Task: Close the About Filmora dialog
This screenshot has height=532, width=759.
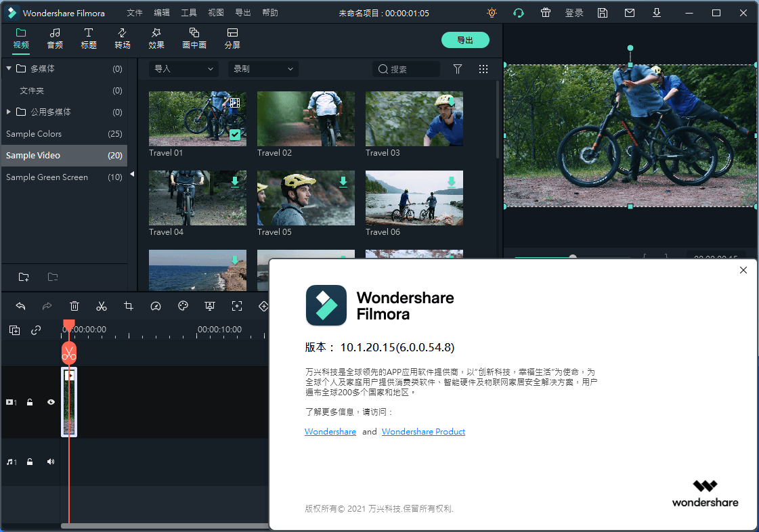Action: 743,270
